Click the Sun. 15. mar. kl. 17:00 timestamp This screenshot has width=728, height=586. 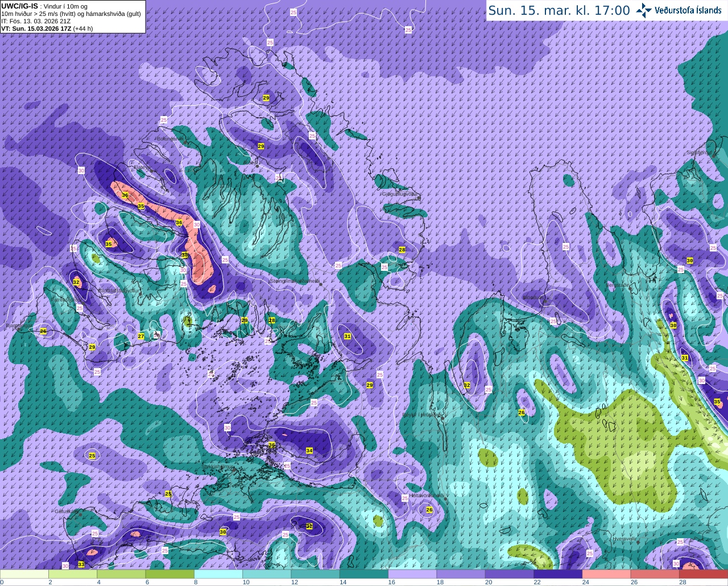point(559,10)
